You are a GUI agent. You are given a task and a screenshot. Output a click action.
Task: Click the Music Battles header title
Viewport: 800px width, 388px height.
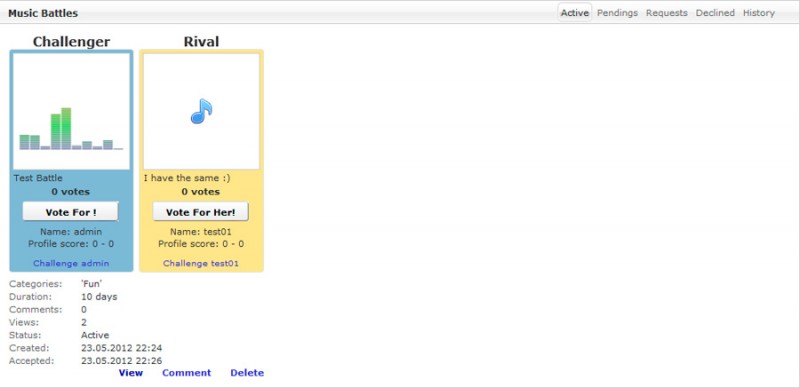coord(43,13)
